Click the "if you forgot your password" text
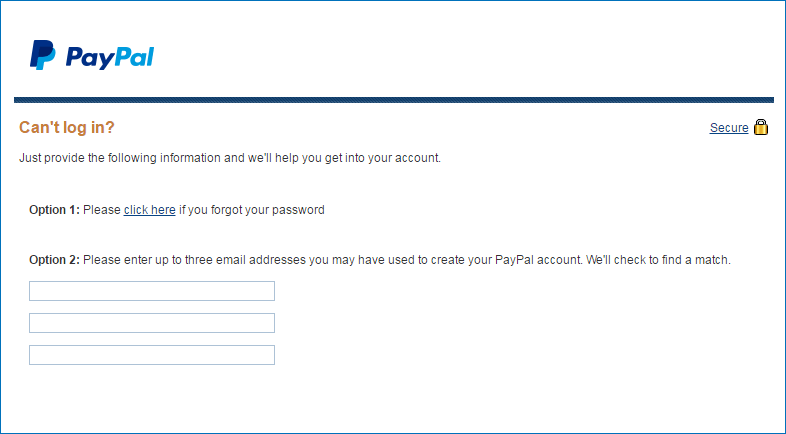Screen dimensions: 786x434 pos(252,209)
